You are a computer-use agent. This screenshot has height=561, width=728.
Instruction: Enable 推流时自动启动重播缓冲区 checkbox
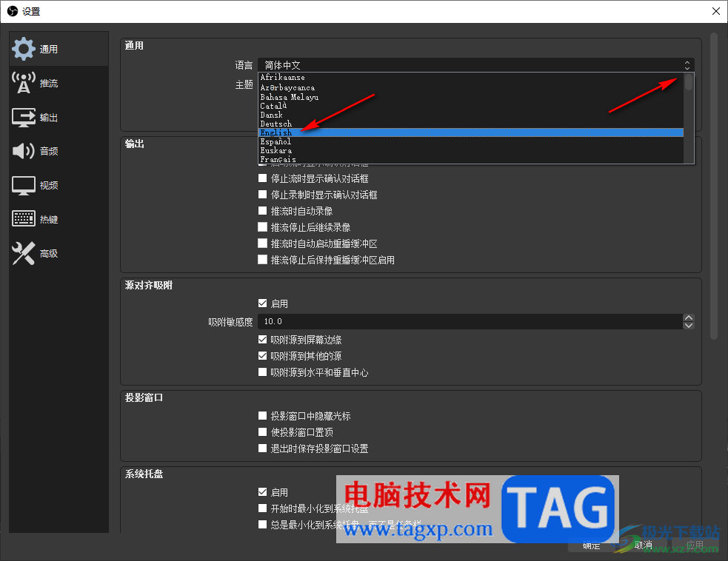[x=262, y=243]
